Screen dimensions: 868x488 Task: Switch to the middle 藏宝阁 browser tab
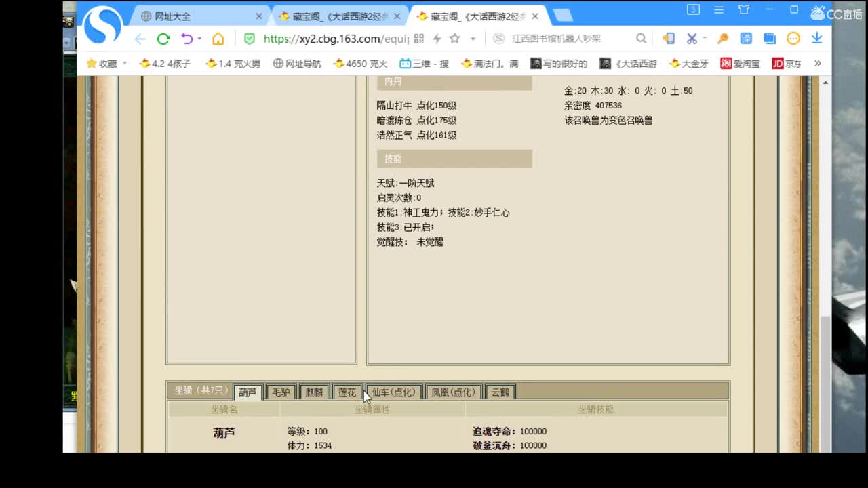[339, 16]
